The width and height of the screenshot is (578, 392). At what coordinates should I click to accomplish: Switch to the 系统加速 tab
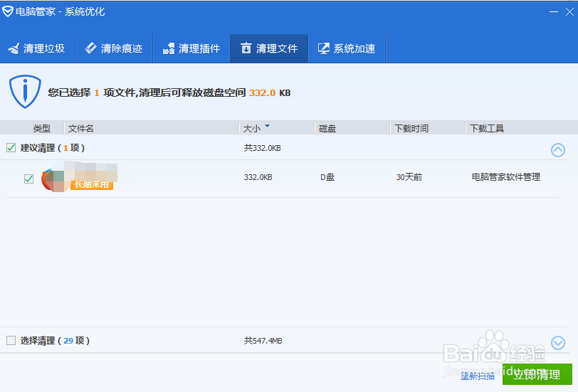pos(347,48)
